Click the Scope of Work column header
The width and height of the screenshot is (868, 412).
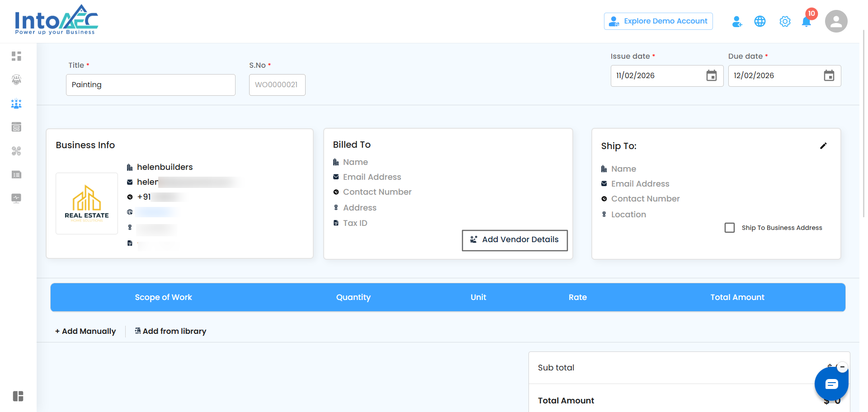coord(163,297)
